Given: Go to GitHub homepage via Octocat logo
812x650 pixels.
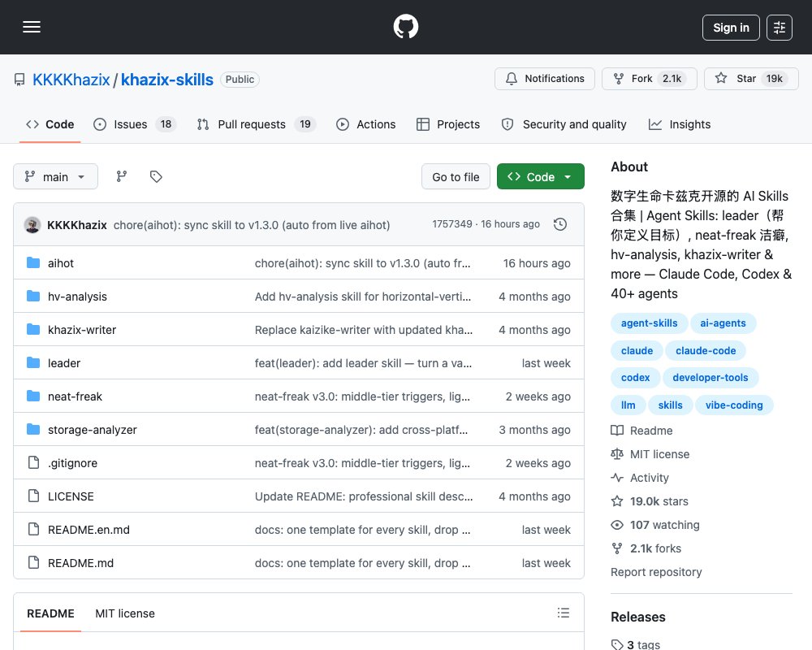Looking at the screenshot, I should 405,27.
